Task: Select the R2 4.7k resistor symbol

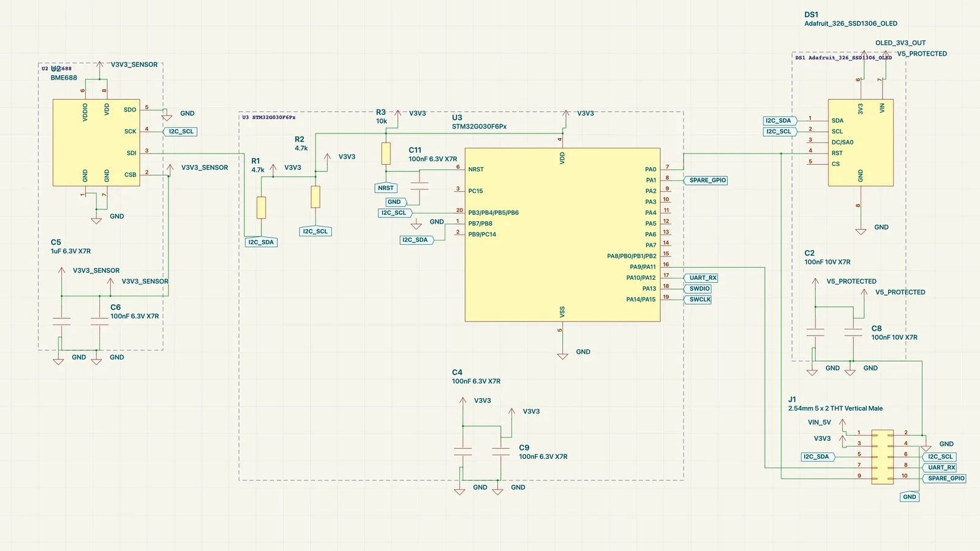Action: pos(315,197)
